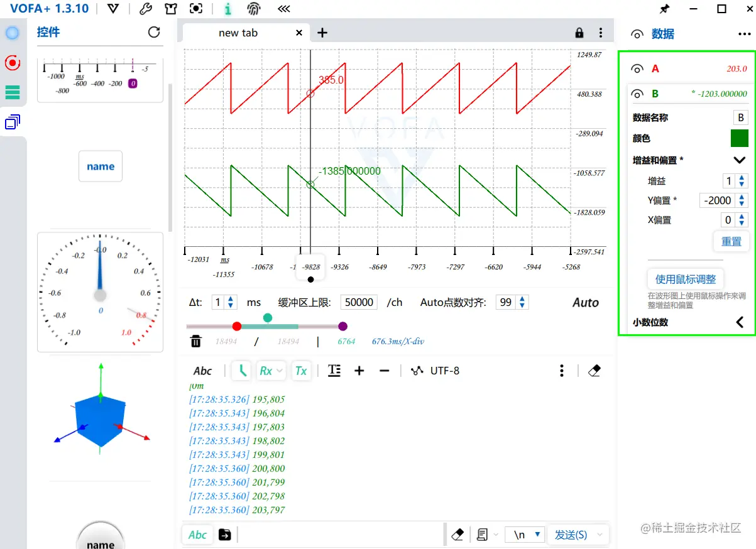756x549 pixels.
Task: Pin the window with pushpin icon
Action: [664, 9]
